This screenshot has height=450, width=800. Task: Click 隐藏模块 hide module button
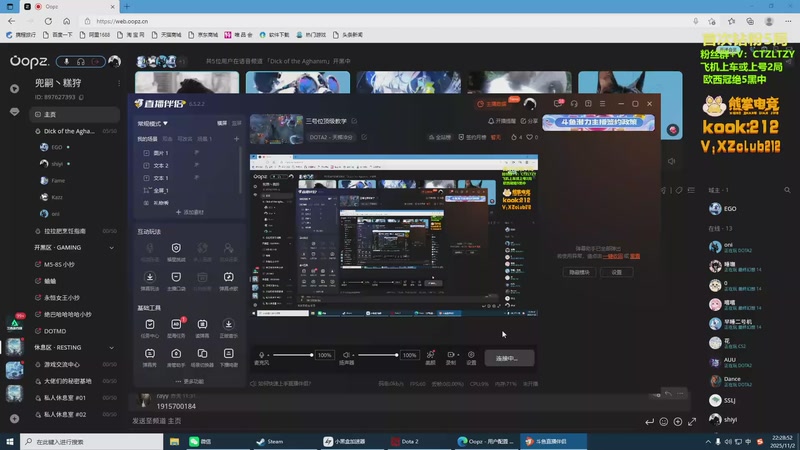click(579, 272)
